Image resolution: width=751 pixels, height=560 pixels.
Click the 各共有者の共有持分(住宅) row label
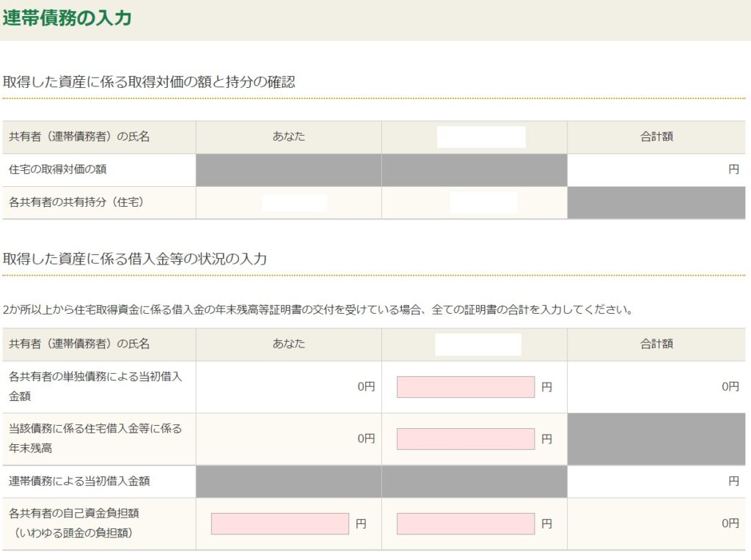(x=76, y=202)
